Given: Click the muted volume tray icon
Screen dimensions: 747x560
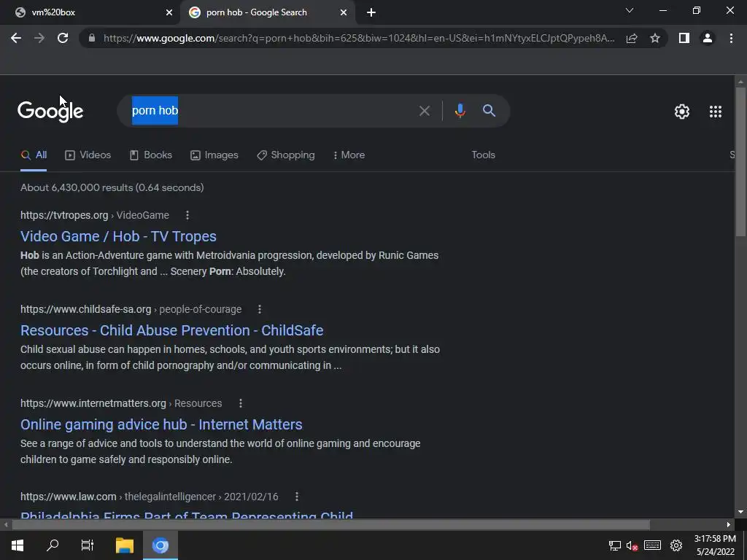Looking at the screenshot, I should [x=632, y=545].
